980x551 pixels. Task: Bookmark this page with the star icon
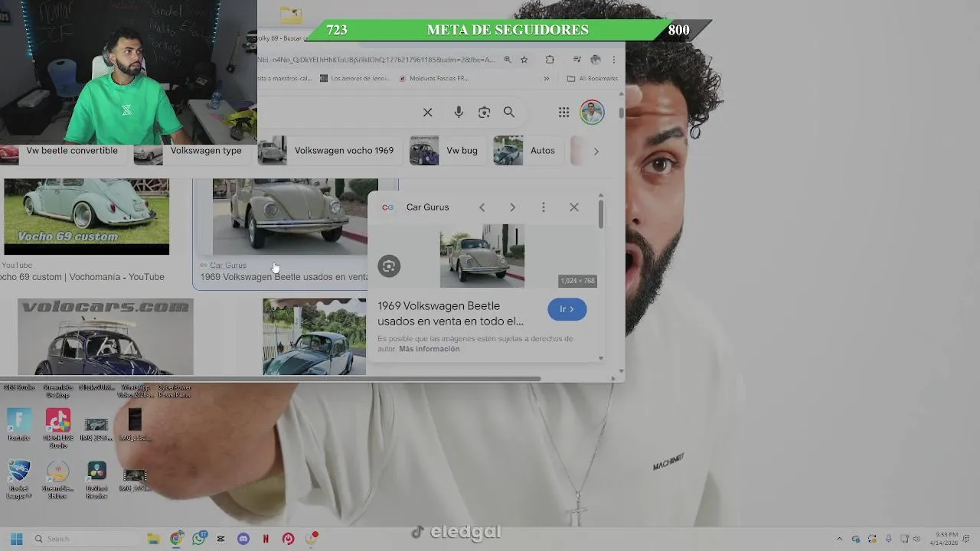click(x=524, y=60)
